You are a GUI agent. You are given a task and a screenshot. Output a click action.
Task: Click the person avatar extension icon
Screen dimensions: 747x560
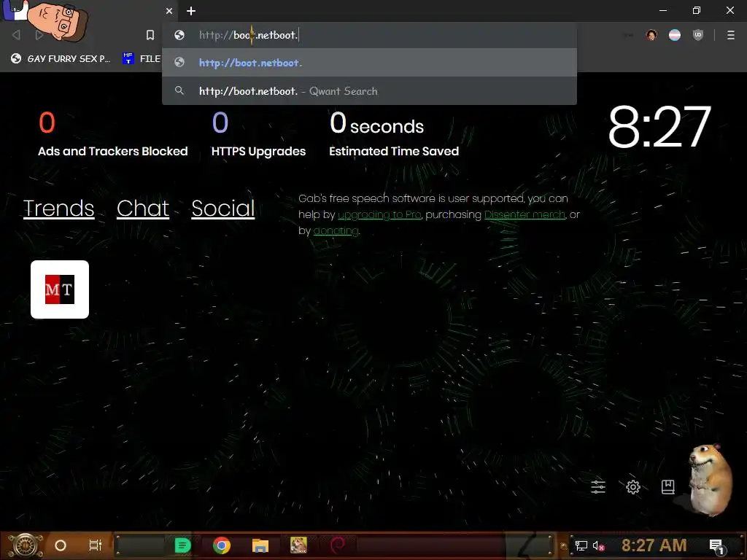[x=651, y=35]
